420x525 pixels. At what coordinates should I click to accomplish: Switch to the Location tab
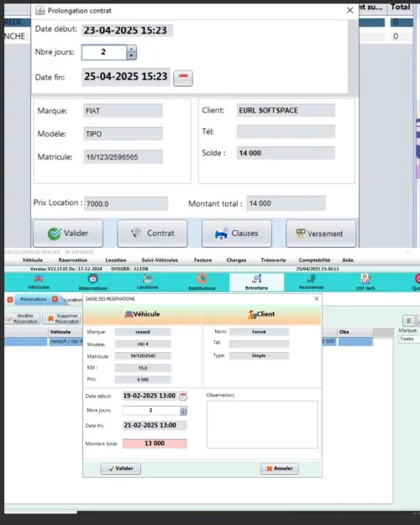(x=73, y=300)
